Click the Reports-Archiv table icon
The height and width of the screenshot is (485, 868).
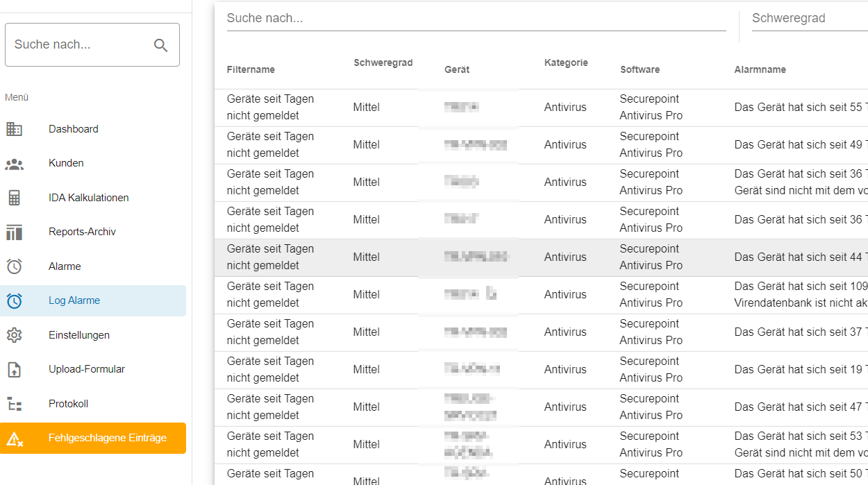coord(14,232)
